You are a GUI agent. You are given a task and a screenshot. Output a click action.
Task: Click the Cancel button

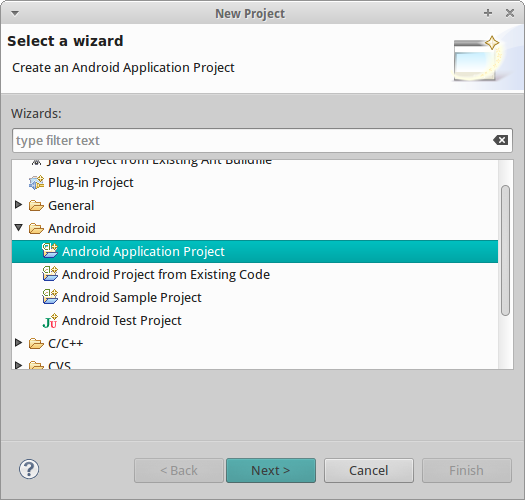point(369,471)
